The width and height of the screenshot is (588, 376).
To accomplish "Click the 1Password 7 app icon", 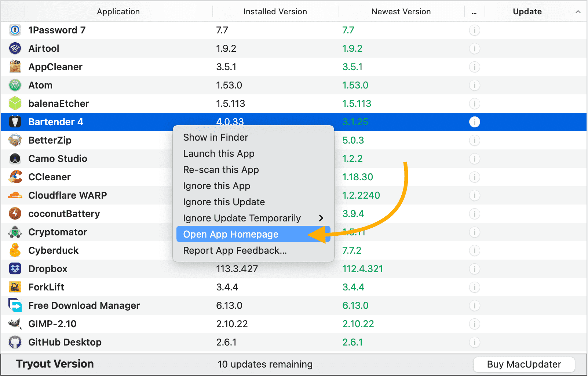I will (x=15, y=30).
